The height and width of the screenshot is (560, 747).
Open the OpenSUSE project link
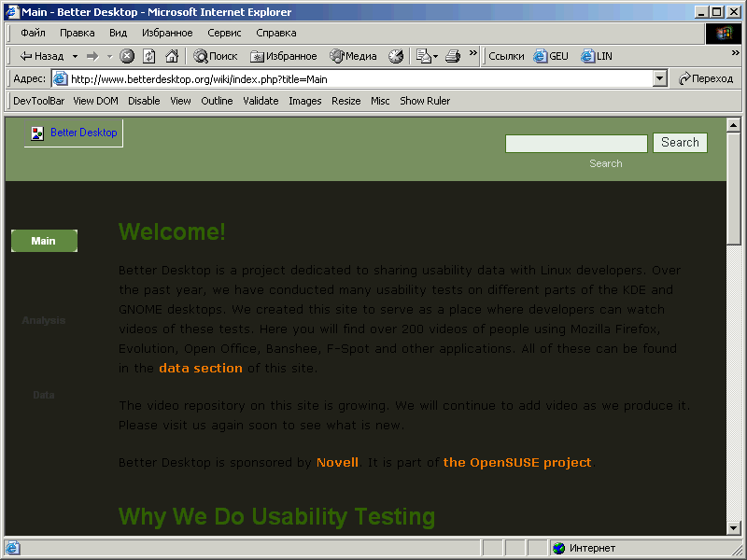pos(517,463)
